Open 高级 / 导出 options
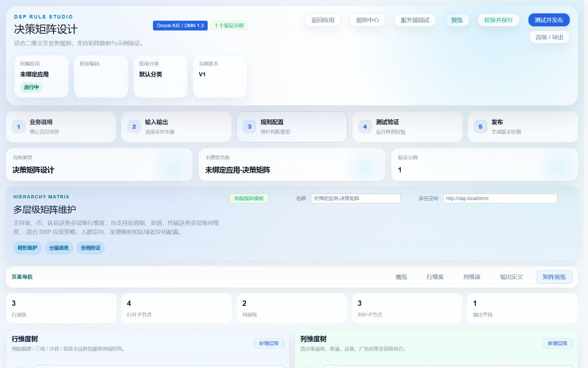 coord(549,37)
